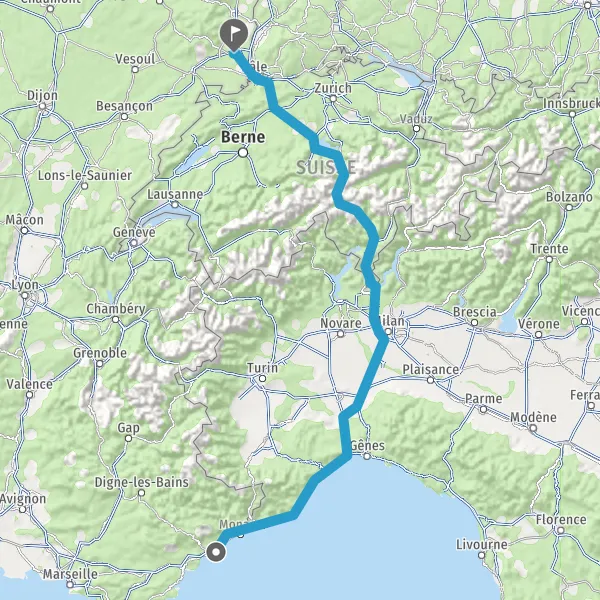Click the route end circle marker
Image resolution: width=600 pixels, height=600 pixels.
(x=216, y=552)
